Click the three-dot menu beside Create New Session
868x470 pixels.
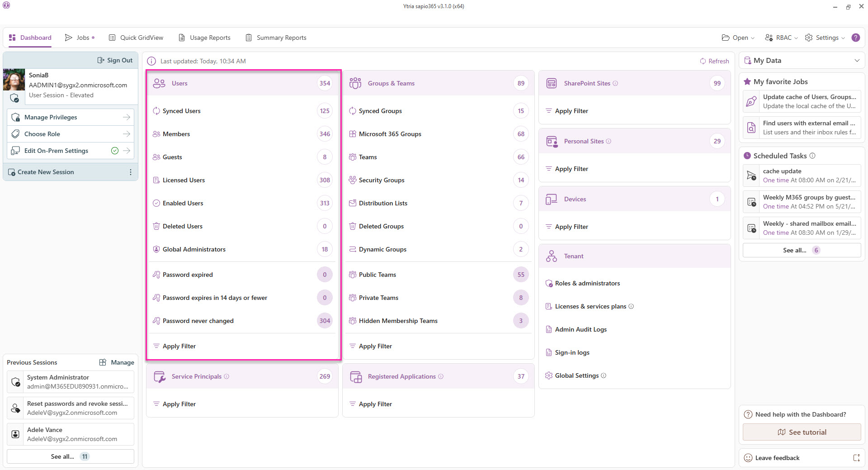coord(131,172)
